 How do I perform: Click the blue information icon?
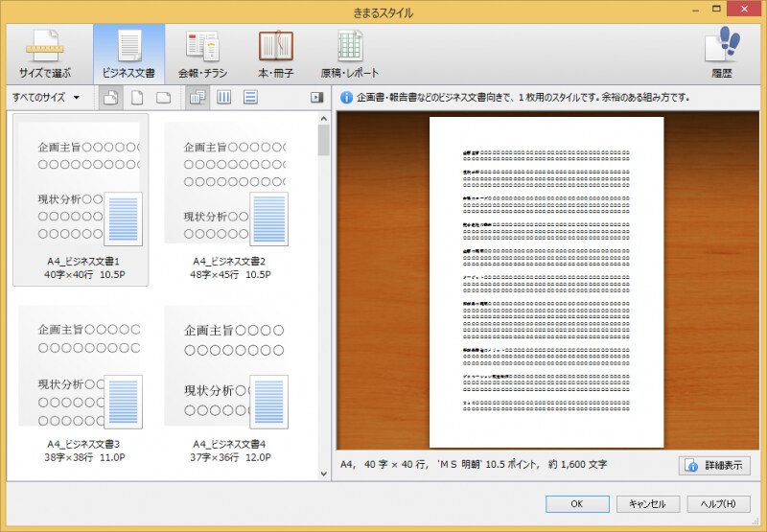pyautogui.click(x=346, y=98)
